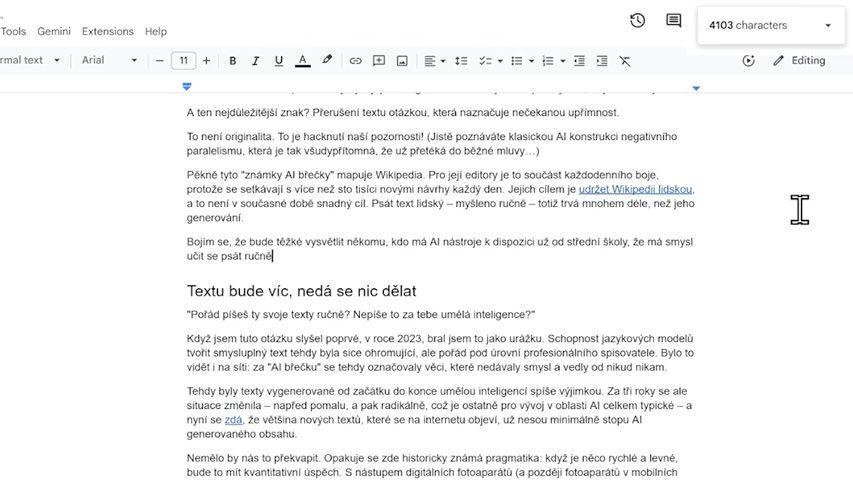Toggle underline formatting
Screen dimensions: 853x480
279,61
